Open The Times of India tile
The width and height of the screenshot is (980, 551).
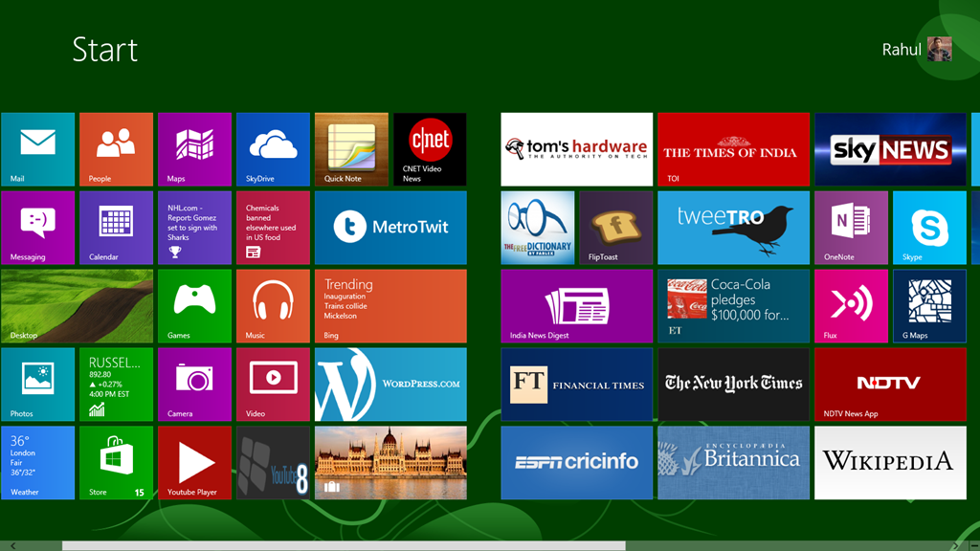(x=734, y=149)
